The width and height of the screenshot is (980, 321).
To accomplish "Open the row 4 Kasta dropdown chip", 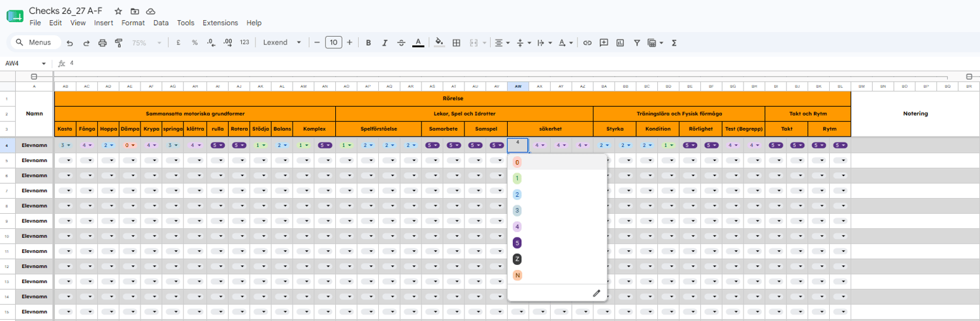I will [65, 145].
